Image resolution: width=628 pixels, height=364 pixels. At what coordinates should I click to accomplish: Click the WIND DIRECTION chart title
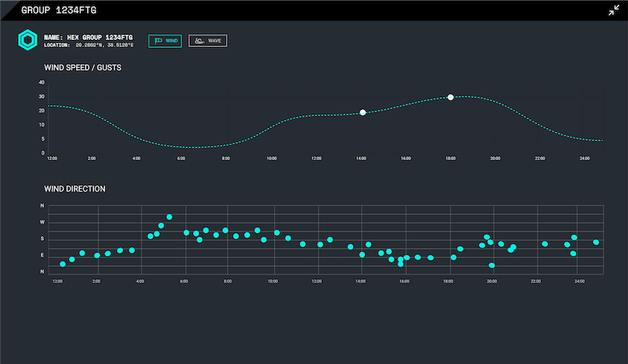coord(75,189)
